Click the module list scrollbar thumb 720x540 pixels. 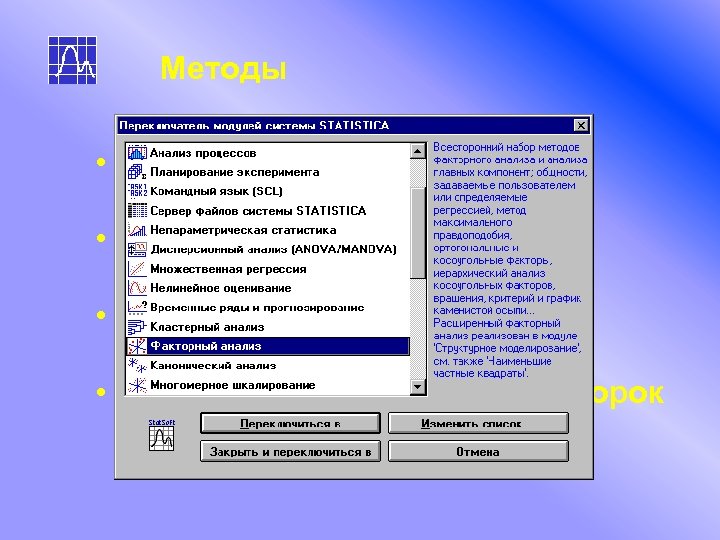pos(417,232)
